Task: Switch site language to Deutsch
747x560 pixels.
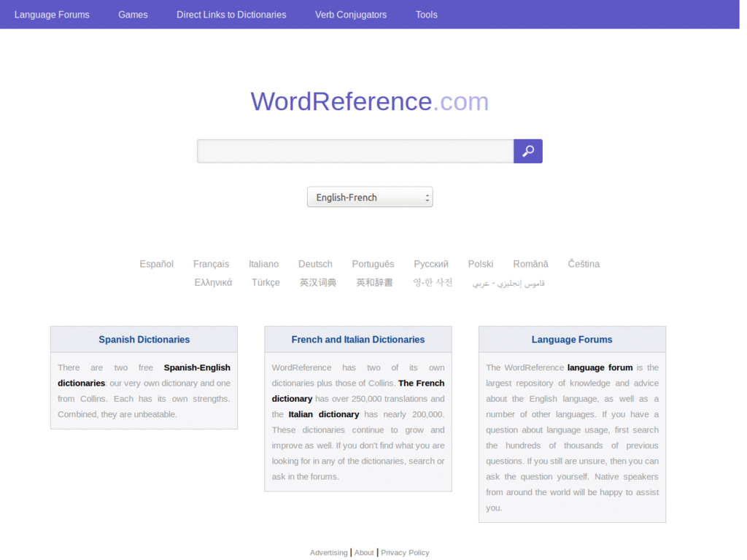Action: [x=315, y=264]
